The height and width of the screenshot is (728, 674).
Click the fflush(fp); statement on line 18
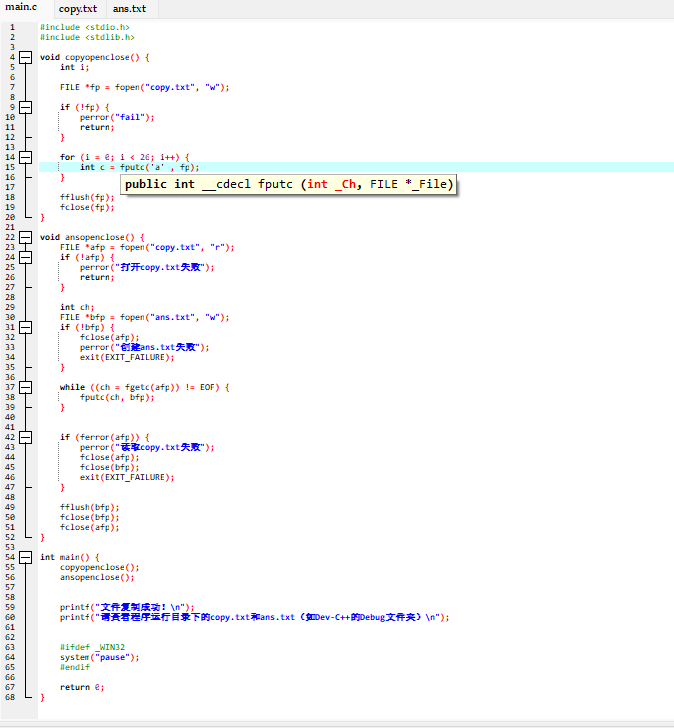click(87, 197)
